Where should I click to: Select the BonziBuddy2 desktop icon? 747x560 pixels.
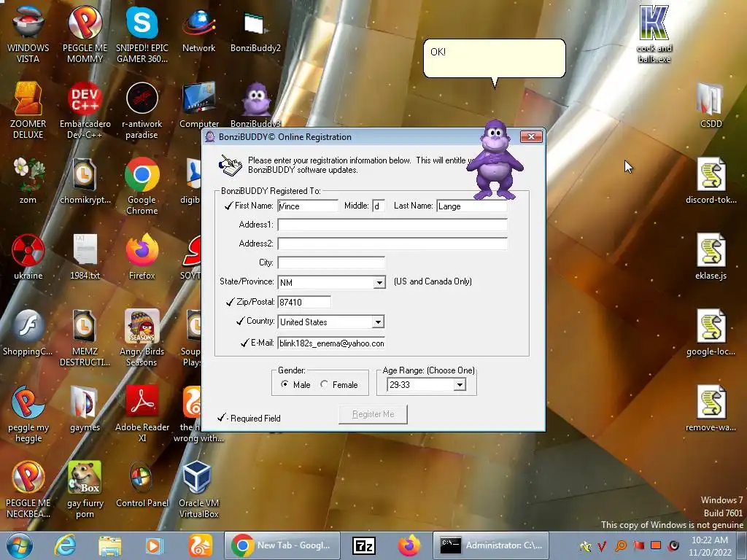coord(255,28)
